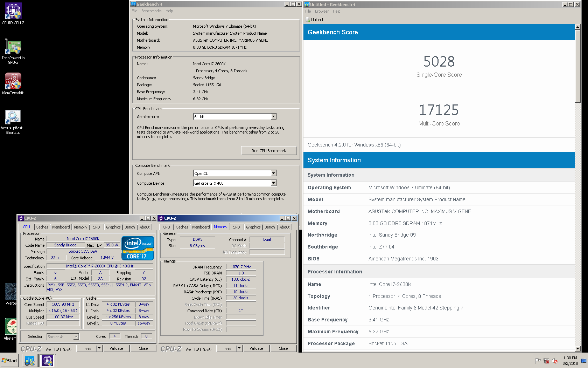Expand the Compute Device GeForce GTX 480 dropdown

tap(274, 183)
